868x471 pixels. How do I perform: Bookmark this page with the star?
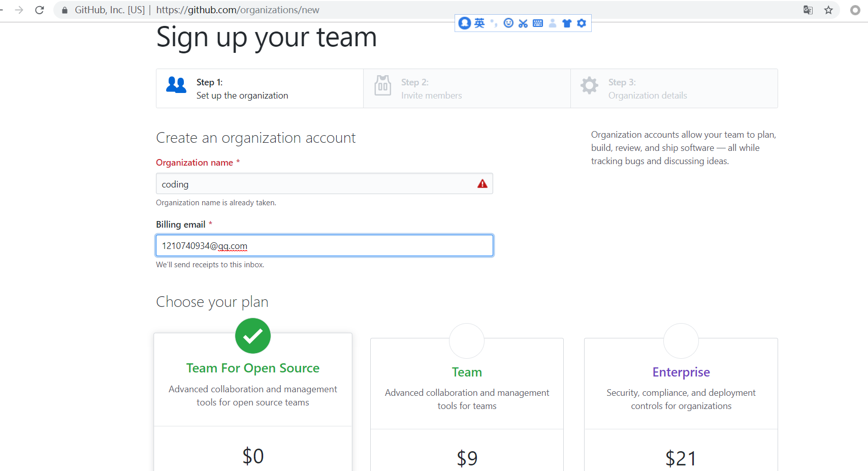(828, 10)
